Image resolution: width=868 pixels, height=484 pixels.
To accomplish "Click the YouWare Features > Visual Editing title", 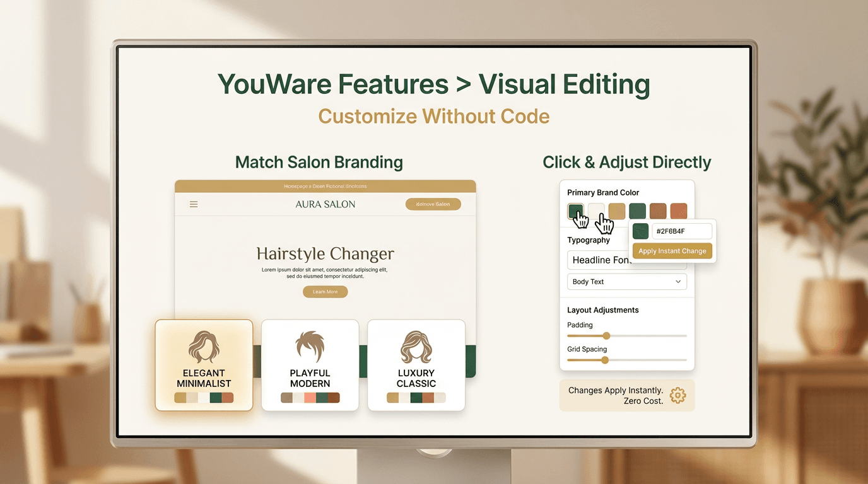I will coord(434,85).
